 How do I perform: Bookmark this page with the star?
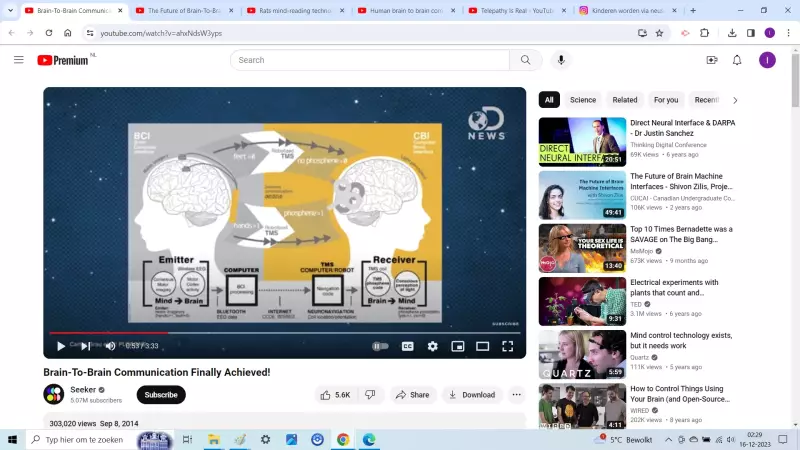click(x=659, y=33)
